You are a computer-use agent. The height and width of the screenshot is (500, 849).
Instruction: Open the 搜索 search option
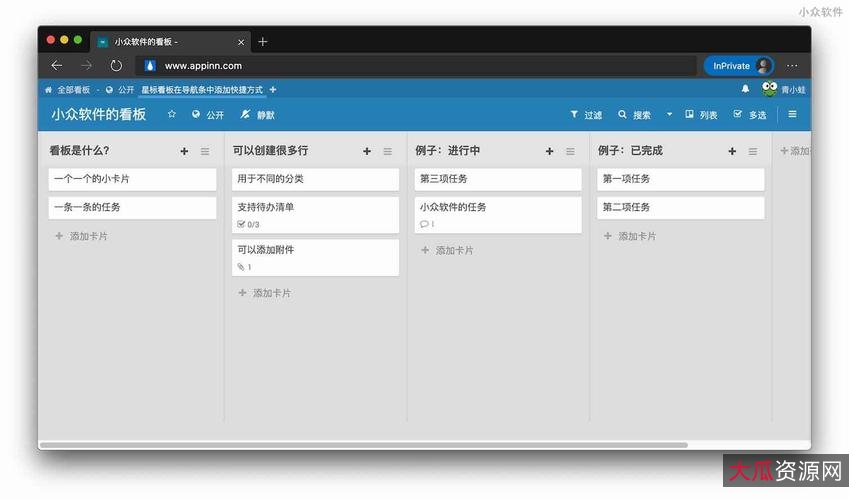point(635,114)
